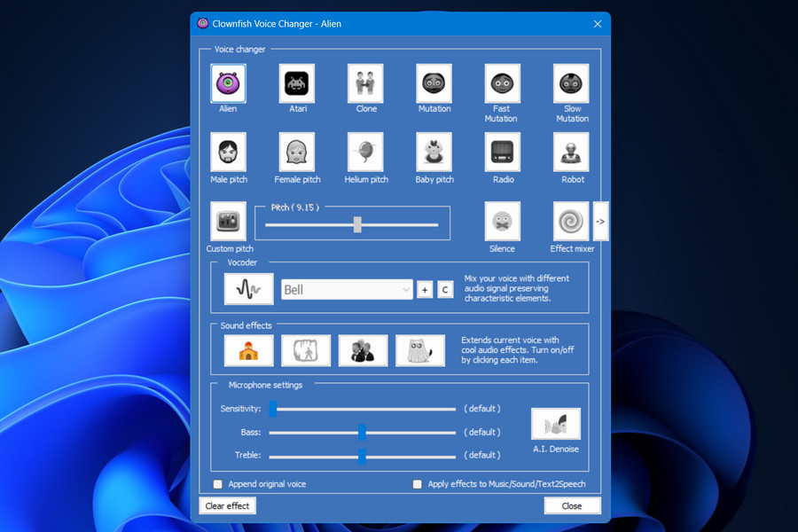Viewport: 798px width, 532px height.
Task: Check Apply effects to Music/Sound/Text2Speech
Action: click(418, 484)
